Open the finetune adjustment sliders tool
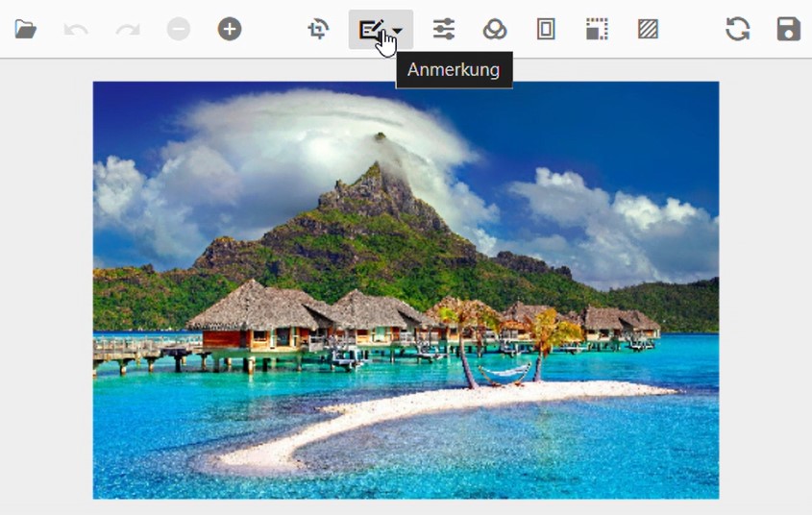This screenshot has width=812, height=515. pyautogui.click(x=443, y=29)
